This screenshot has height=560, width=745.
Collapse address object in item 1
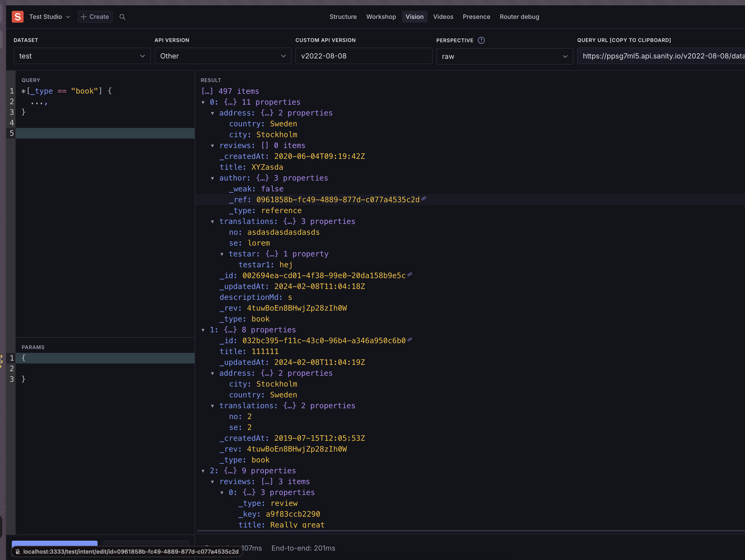coord(213,373)
